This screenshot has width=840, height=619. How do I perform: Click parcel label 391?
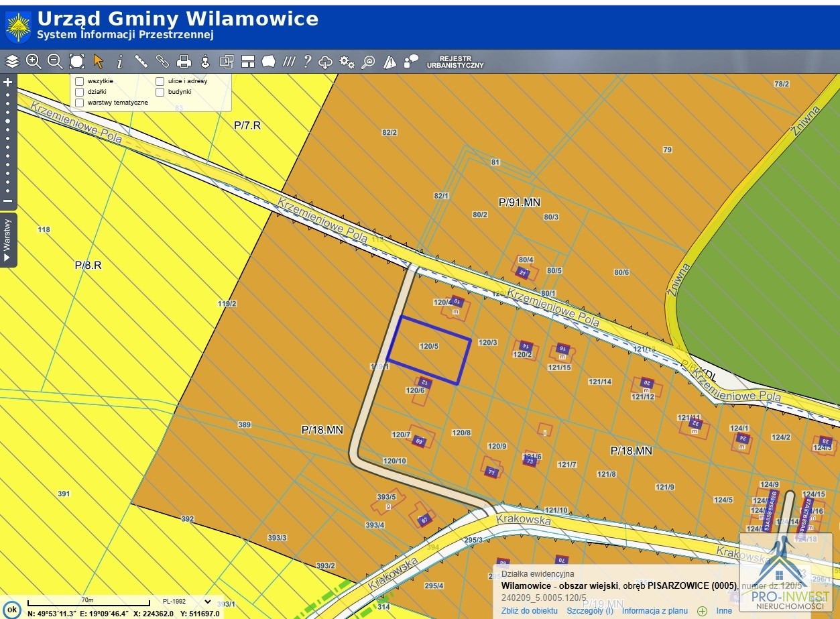pos(64,494)
